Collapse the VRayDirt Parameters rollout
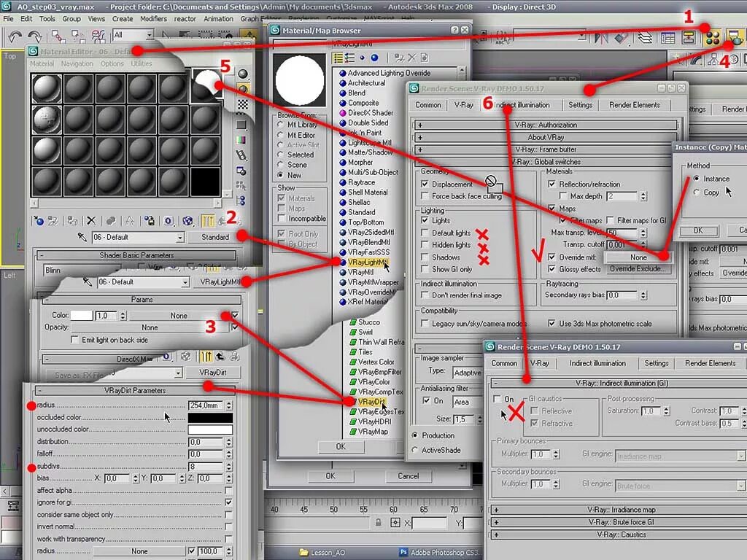The image size is (747, 560). [x=135, y=391]
